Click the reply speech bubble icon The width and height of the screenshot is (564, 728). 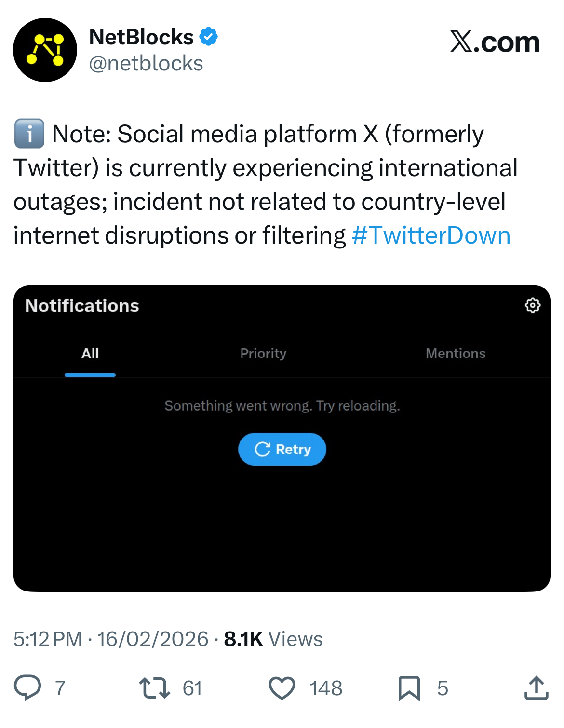point(27,687)
